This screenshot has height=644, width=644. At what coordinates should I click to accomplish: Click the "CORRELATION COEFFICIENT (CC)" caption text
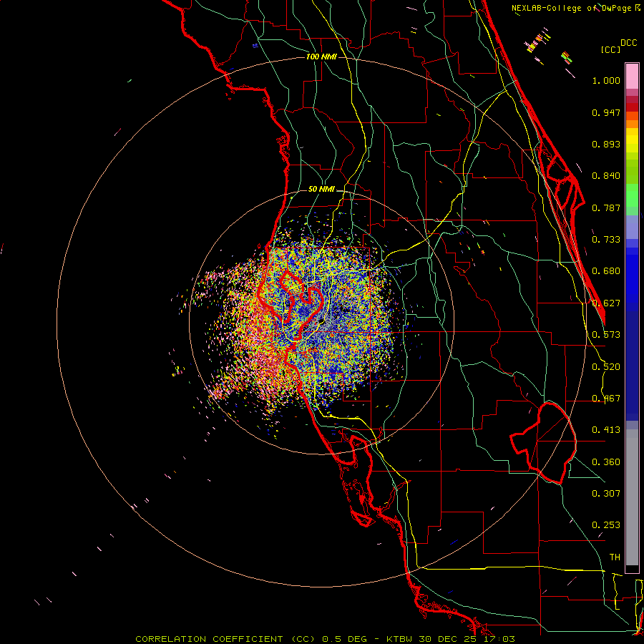227,639
